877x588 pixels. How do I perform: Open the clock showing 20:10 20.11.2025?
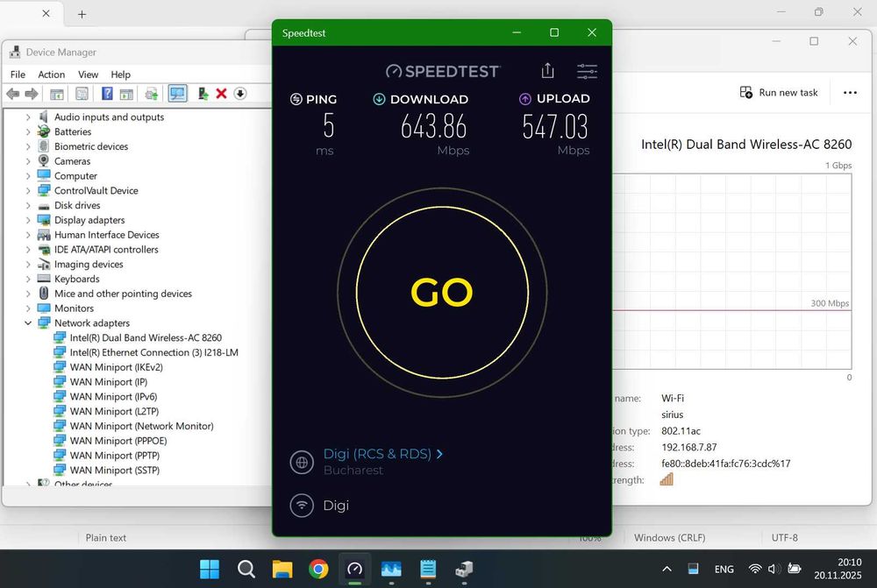point(838,569)
